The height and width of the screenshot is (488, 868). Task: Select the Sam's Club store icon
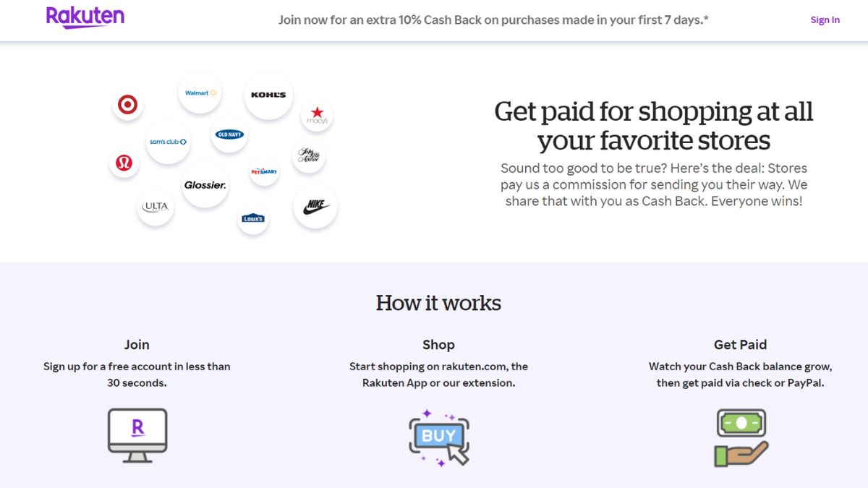click(168, 142)
